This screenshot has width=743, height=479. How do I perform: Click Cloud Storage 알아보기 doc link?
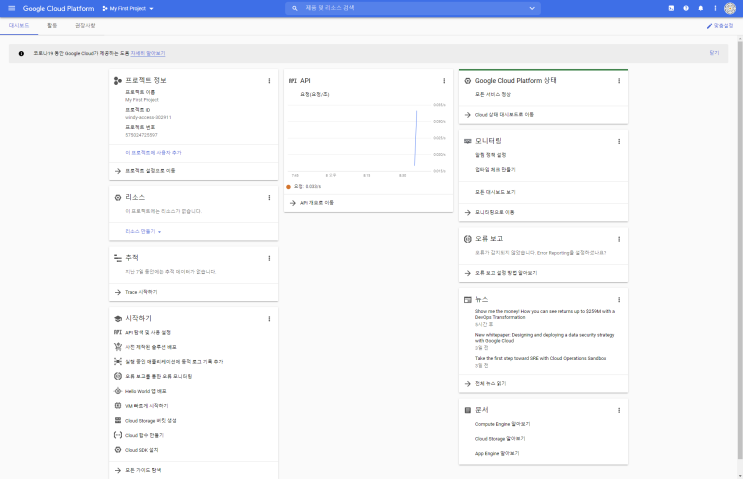pos(500,439)
